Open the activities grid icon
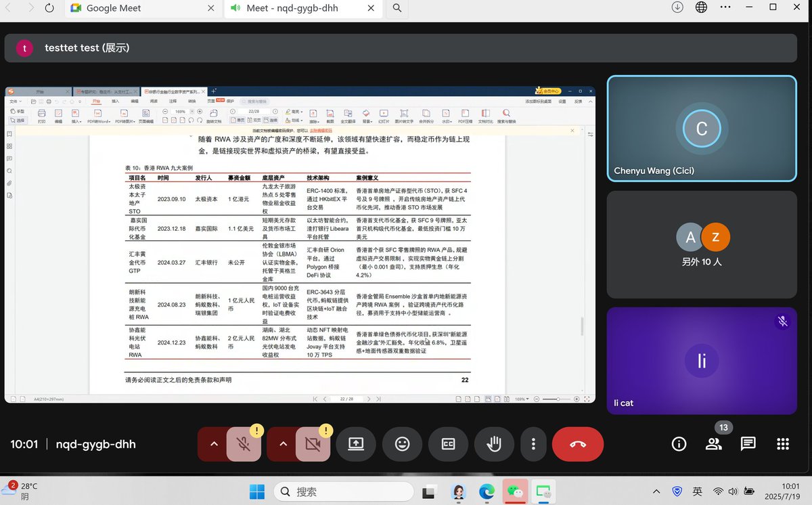The width and height of the screenshot is (812, 505). coord(783,444)
